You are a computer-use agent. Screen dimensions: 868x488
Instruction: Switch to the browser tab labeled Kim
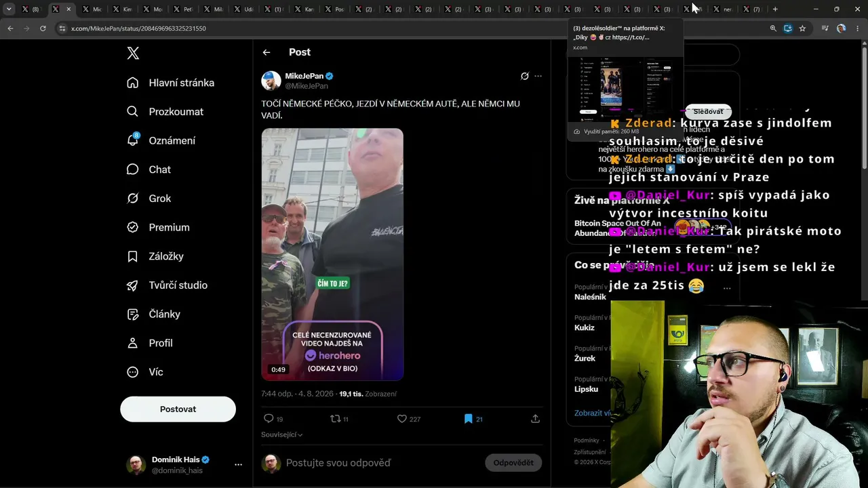tap(122, 9)
